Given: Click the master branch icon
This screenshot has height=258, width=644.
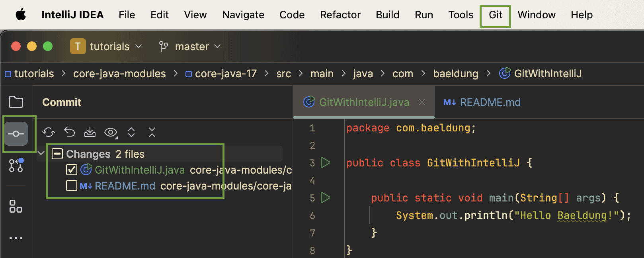Looking at the screenshot, I should pyautogui.click(x=163, y=46).
